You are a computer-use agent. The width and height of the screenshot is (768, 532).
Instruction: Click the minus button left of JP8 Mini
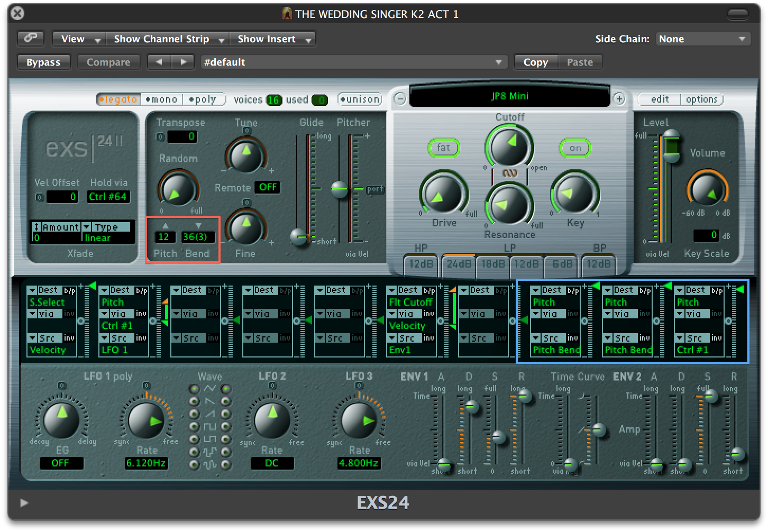coord(400,98)
